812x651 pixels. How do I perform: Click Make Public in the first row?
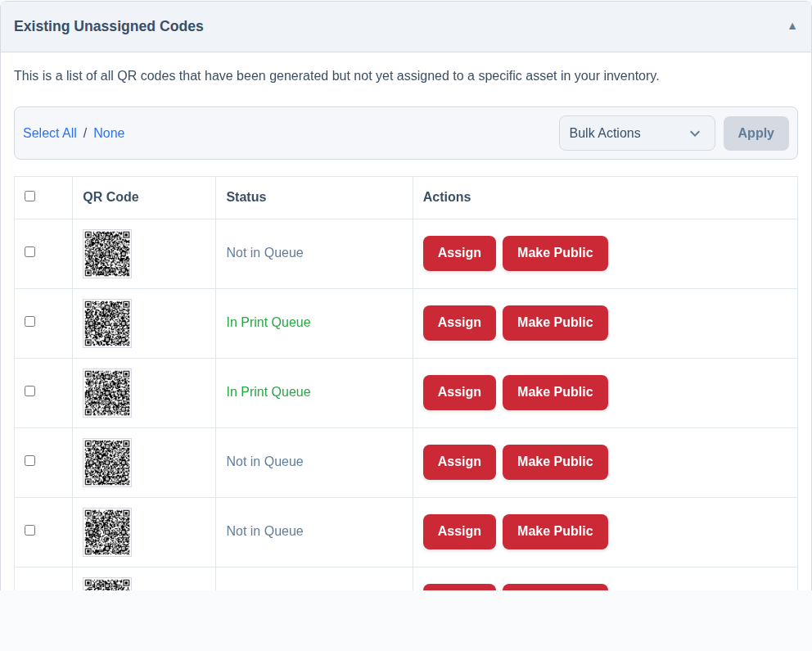tap(555, 253)
